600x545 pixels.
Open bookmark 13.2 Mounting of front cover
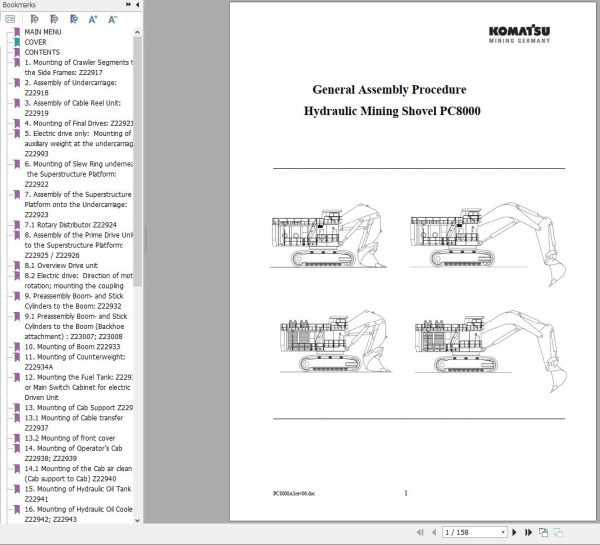coord(70,438)
